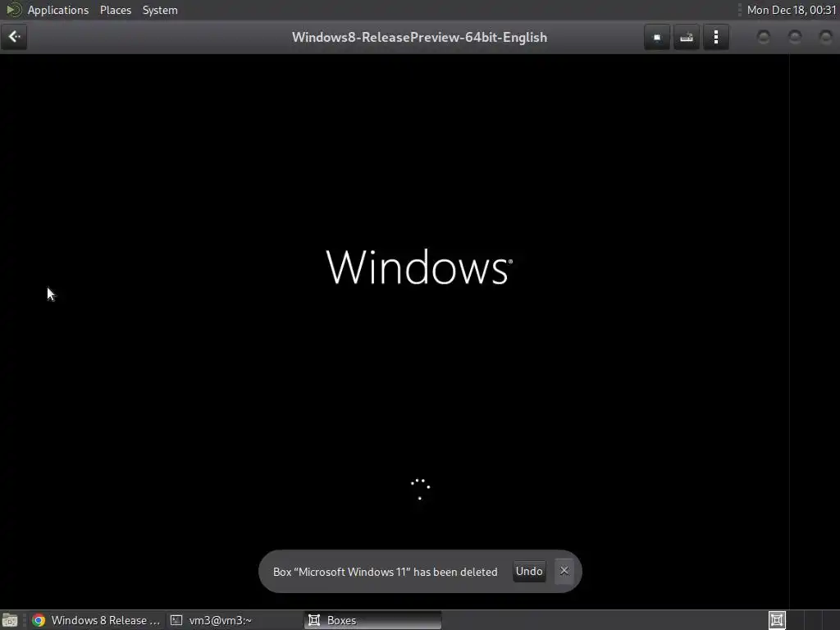The image size is (840, 630).
Task: Click the Boxes tray icon at bottom right
Action: pos(777,620)
